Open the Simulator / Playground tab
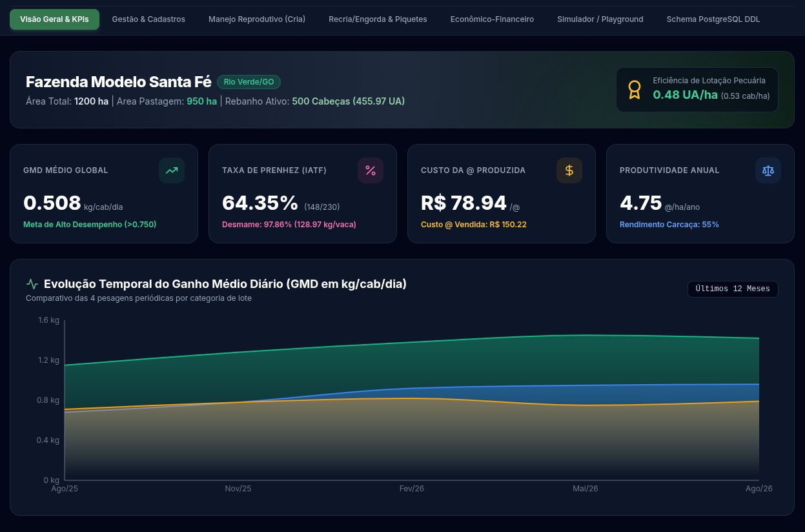 600,19
